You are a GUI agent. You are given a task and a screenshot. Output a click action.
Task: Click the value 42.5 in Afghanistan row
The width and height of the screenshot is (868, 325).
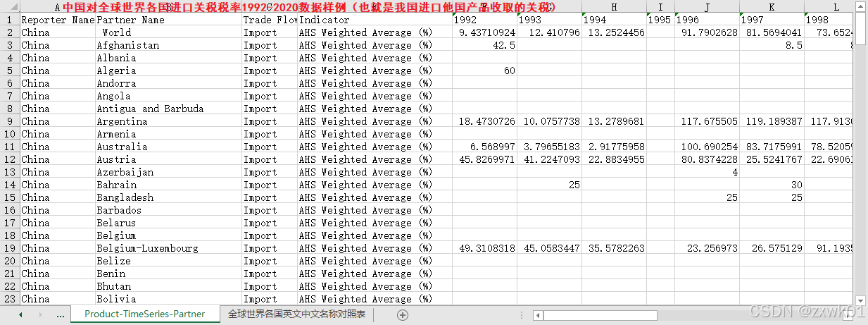point(485,45)
